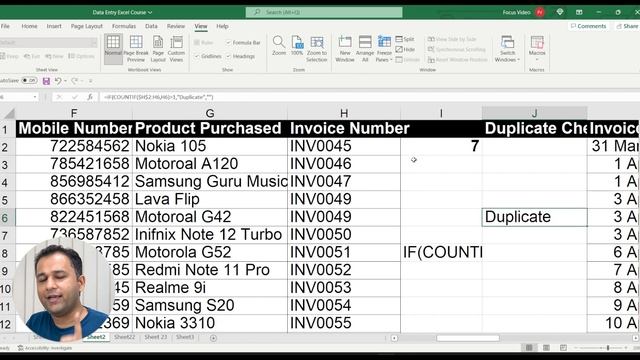Image resolution: width=640 pixels, height=360 pixels.
Task: Open the Comments pane button
Action: click(x=588, y=26)
